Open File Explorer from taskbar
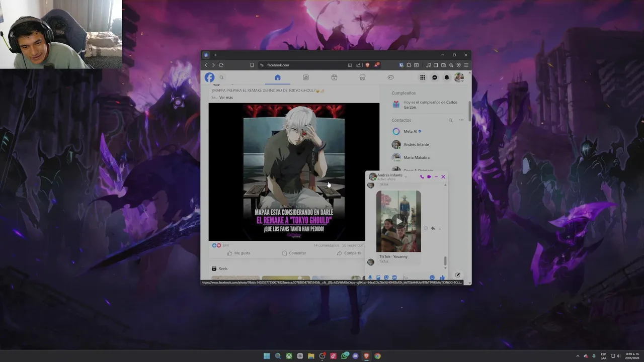Screen dimensions: 644x362 [311, 356]
